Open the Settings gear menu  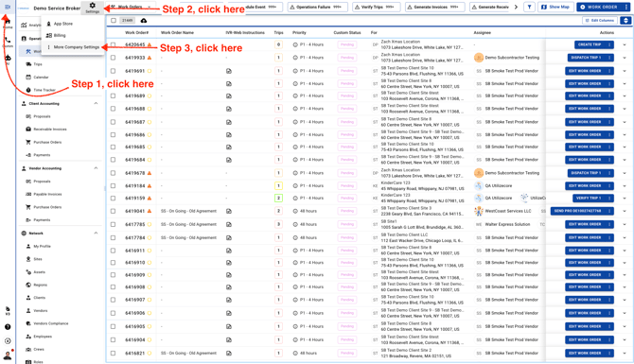[92, 8]
